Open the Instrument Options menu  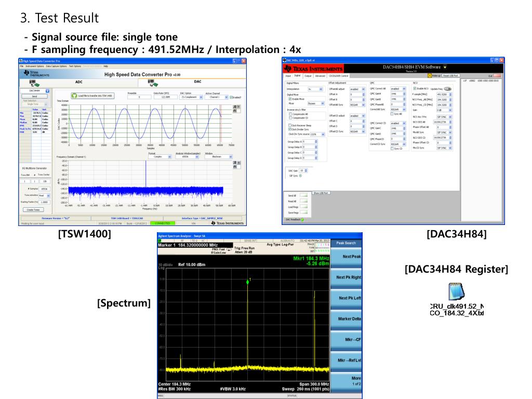(x=34, y=66)
